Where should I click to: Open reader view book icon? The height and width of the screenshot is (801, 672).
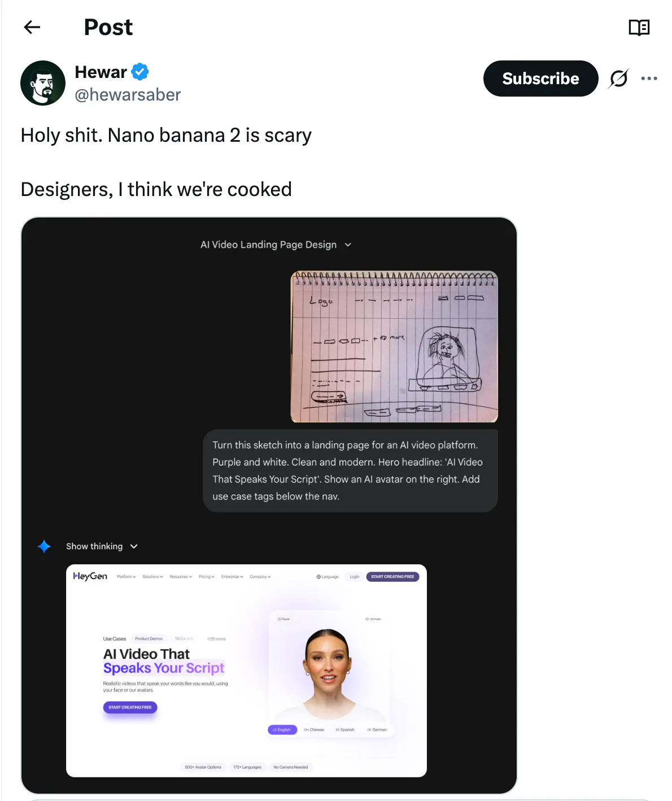click(x=639, y=27)
